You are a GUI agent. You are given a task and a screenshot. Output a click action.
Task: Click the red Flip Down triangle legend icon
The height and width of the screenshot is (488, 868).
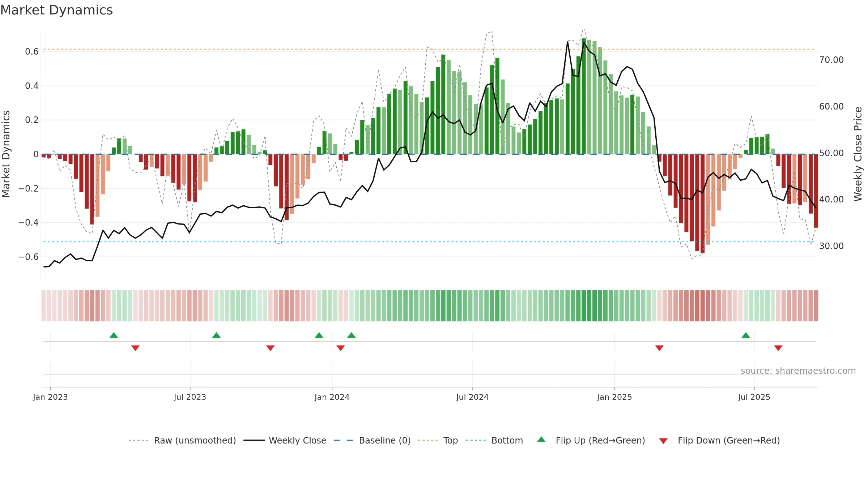pos(663,441)
